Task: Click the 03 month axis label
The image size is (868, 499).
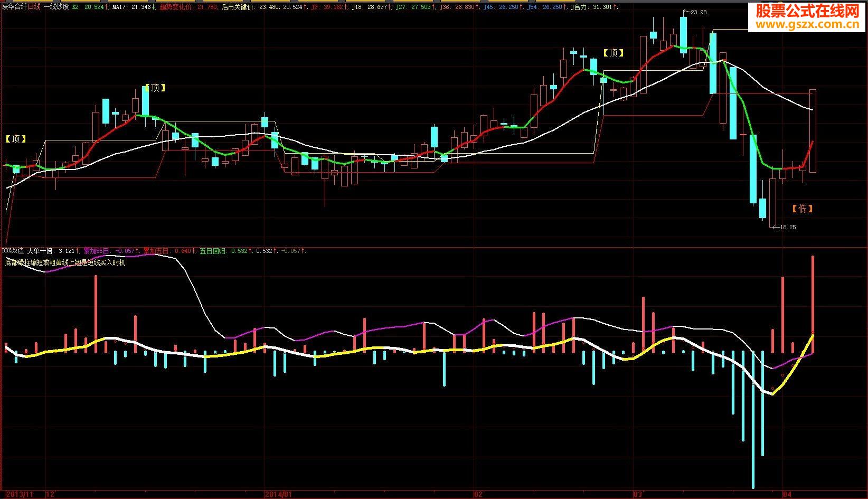Action: (638, 495)
